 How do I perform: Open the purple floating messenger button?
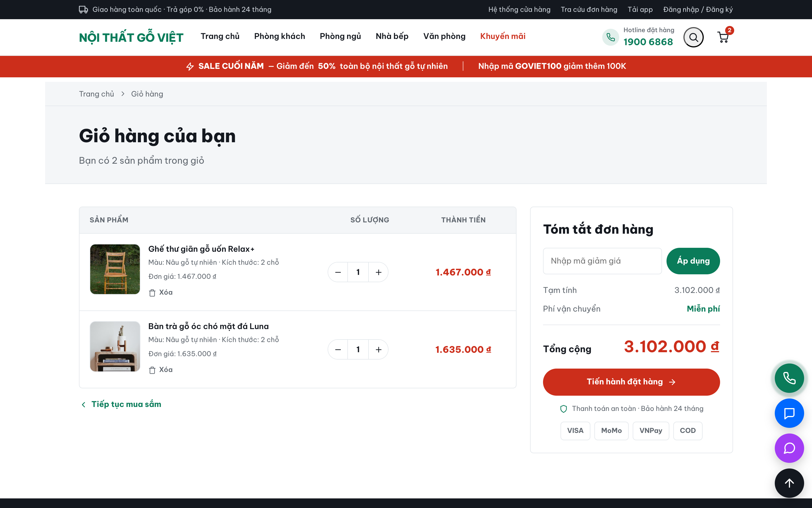tap(789, 448)
